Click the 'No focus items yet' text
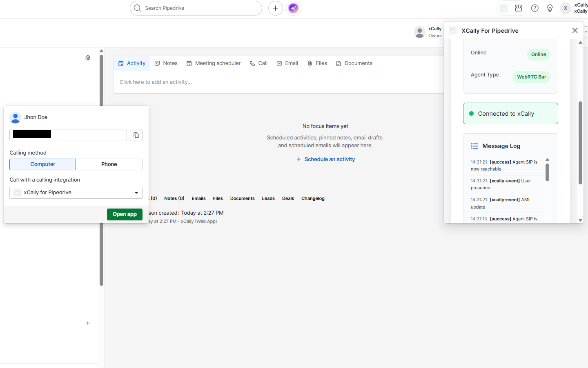 tap(325, 126)
